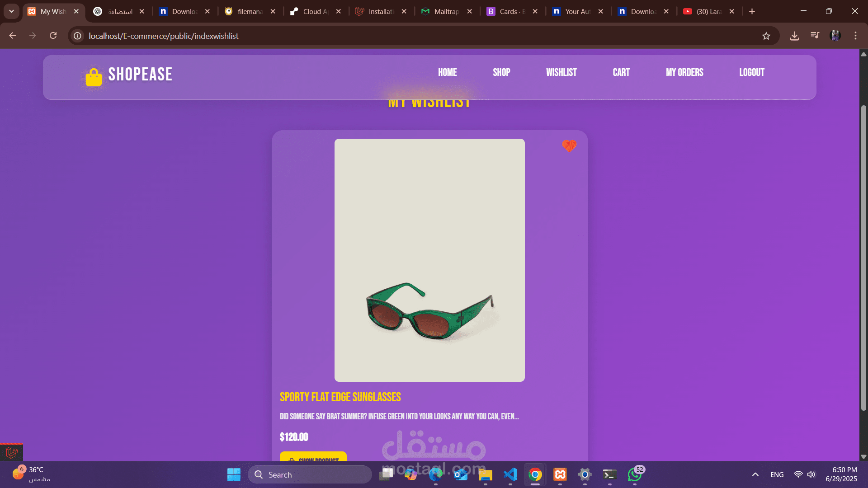The height and width of the screenshot is (488, 868).
Task: Open the Wishlist nav link
Action: [561, 72]
